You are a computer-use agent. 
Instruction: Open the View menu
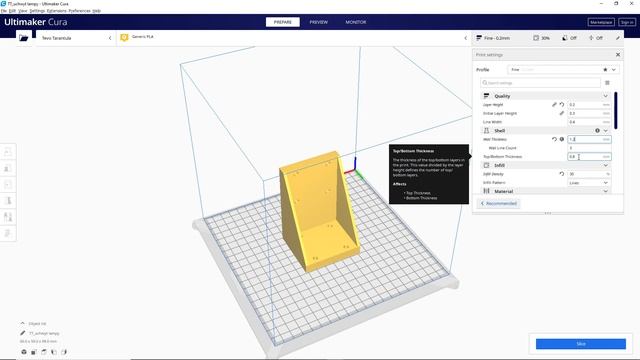click(23, 11)
